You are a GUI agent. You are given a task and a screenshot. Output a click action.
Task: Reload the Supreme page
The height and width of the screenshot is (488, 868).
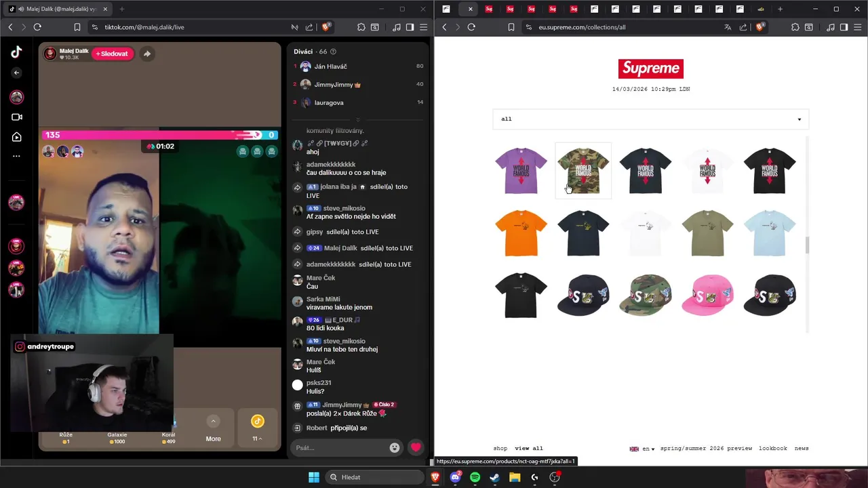point(471,27)
